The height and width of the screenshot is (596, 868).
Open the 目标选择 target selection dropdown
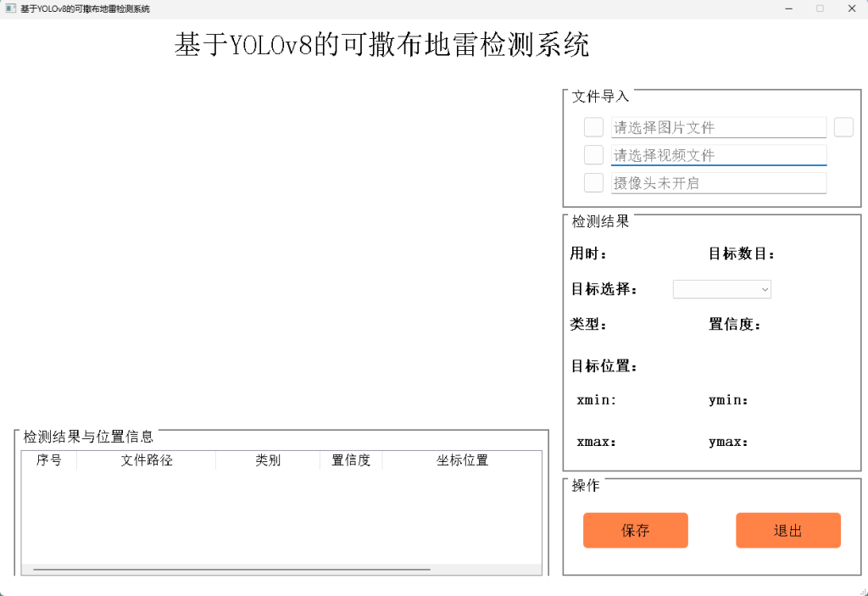(x=721, y=289)
